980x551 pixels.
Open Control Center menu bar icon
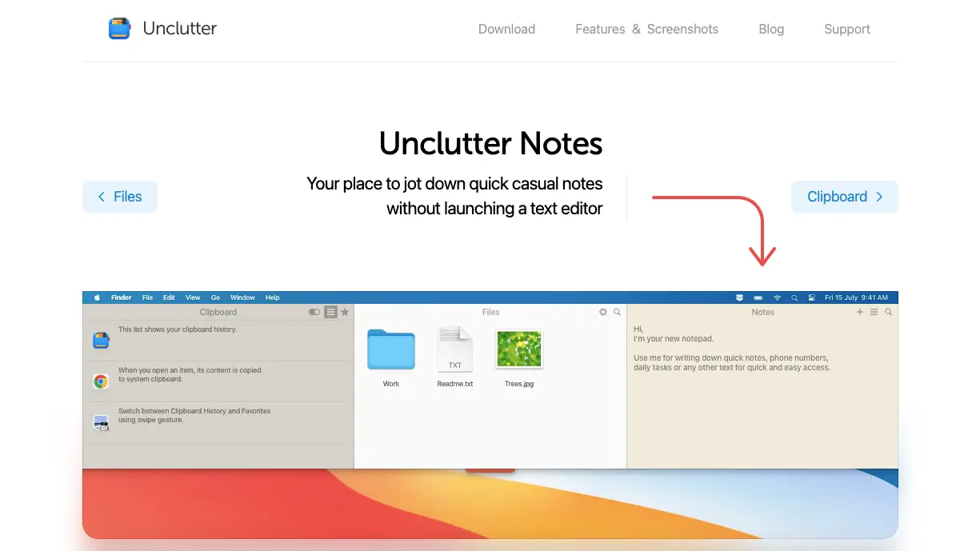[x=811, y=297]
